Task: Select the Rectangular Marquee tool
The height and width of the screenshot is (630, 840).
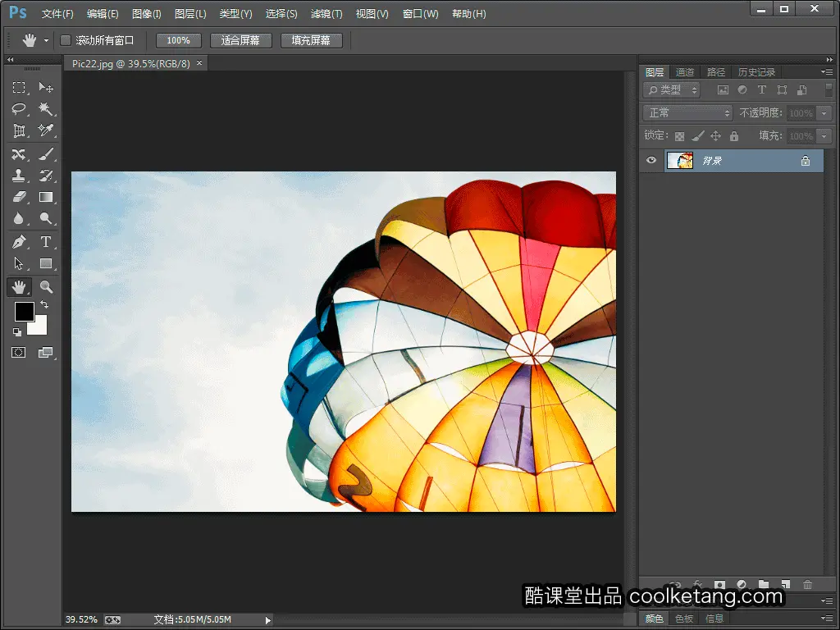Action: pos(20,87)
